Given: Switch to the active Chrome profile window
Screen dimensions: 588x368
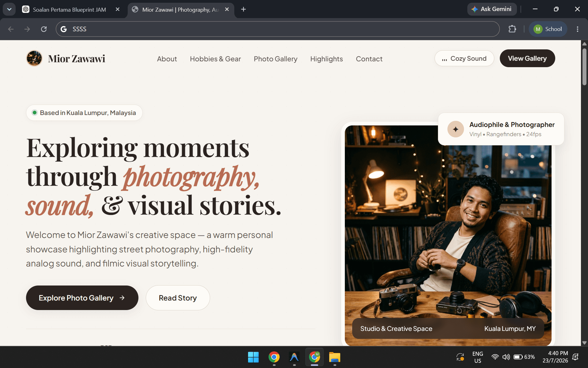Looking at the screenshot, I should (x=315, y=357).
